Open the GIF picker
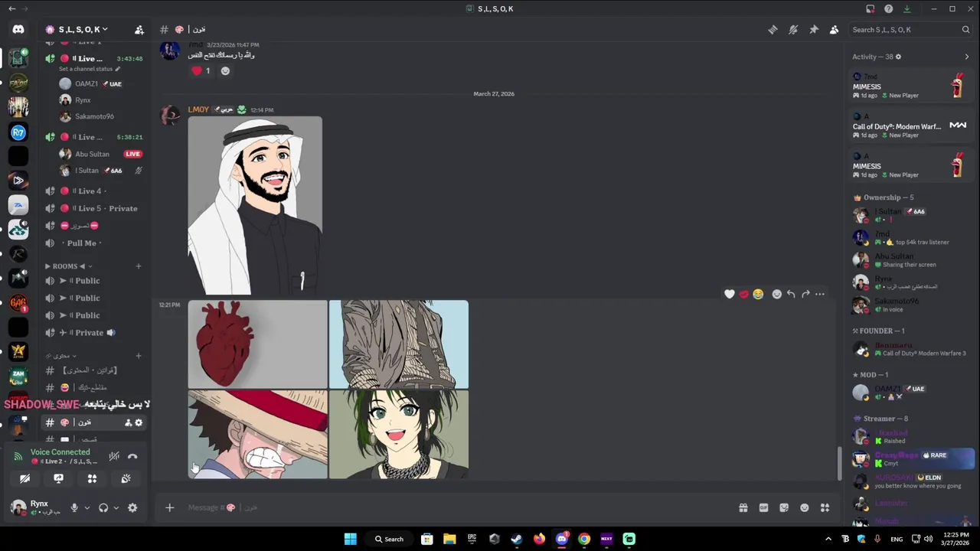The width and height of the screenshot is (980, 551). [x=763, y=507]
